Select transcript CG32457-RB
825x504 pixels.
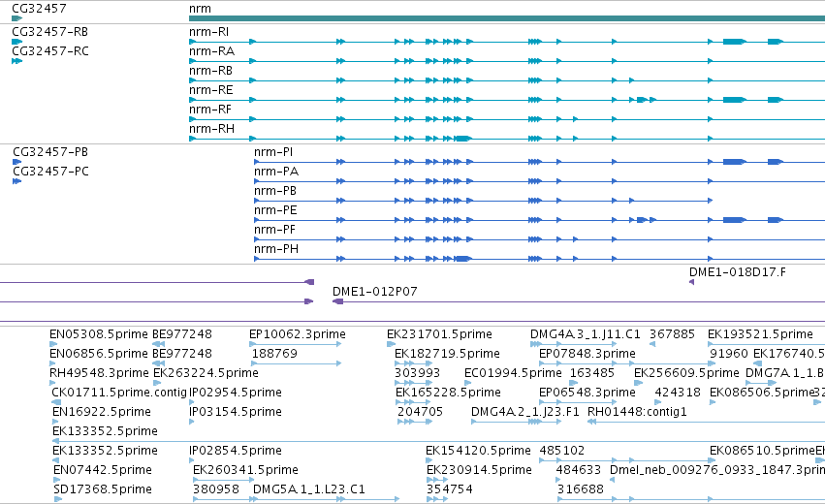tap(50, 32)
